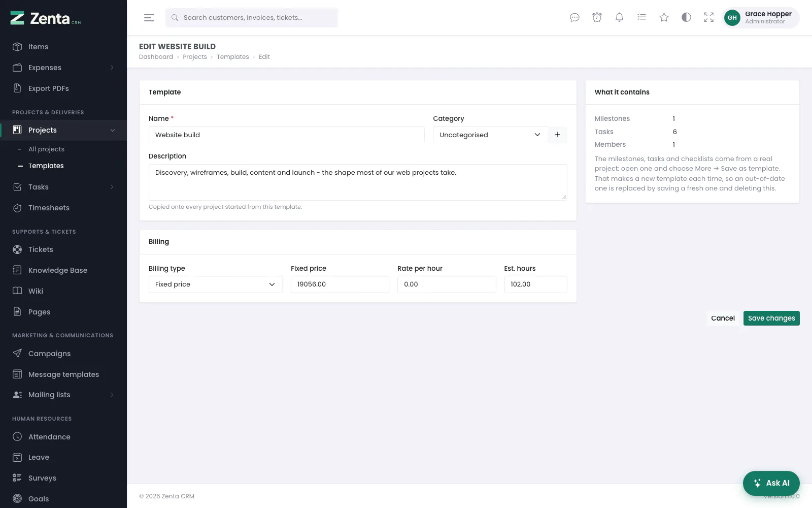Image resolution: width=812 pixels, height=508 pixels.
Task: Open Tickets in sidebar
Action: coord(63,249)
